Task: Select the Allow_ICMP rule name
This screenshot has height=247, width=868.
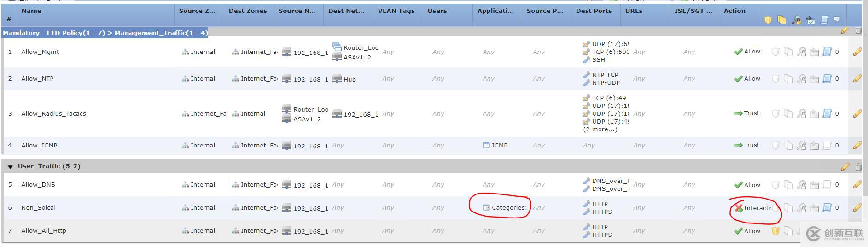Action: [x=39, y=145]
